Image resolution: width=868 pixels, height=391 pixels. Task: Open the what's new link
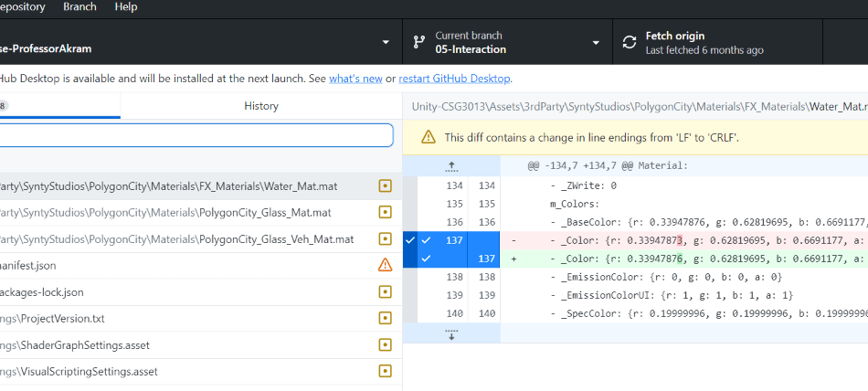[356, 79]
